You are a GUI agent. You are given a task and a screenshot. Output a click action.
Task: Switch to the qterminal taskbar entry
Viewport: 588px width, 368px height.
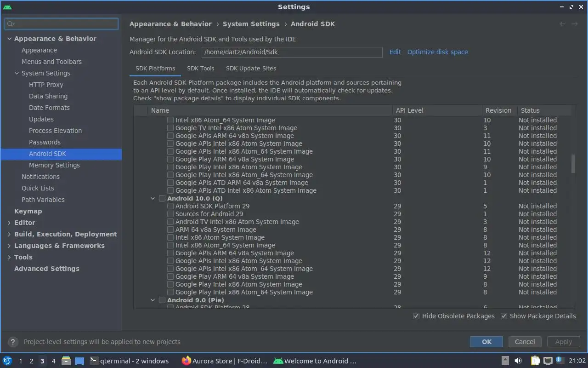129,361
